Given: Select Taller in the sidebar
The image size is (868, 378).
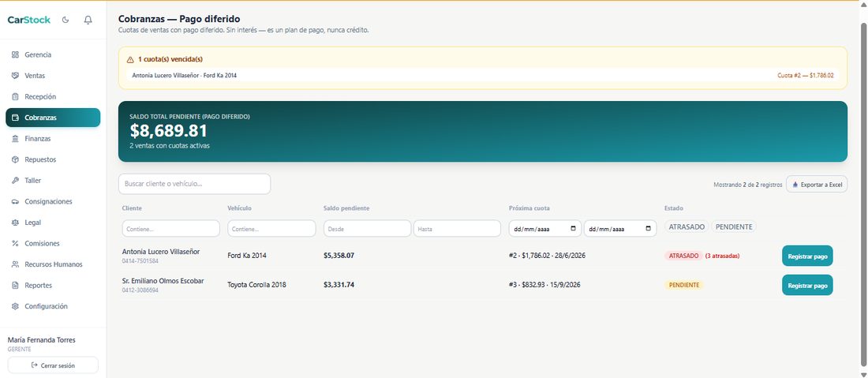Looking at the screenshot, I should point(53,181).
